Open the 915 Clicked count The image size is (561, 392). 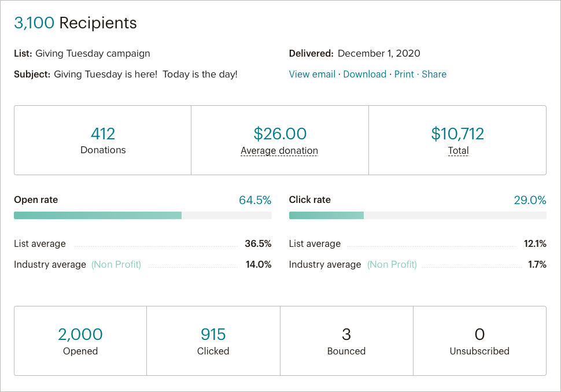213,334
